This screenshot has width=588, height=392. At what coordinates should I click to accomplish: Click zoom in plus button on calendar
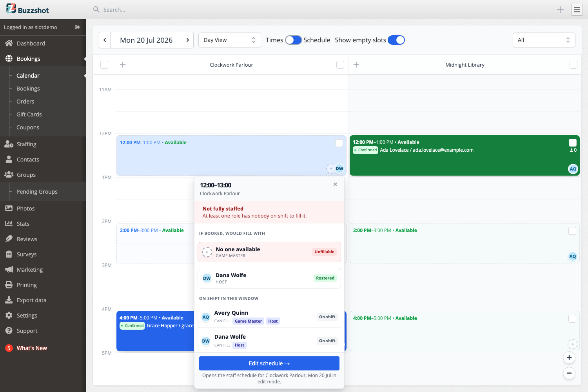pyautogui.click(x=569, y=358)
